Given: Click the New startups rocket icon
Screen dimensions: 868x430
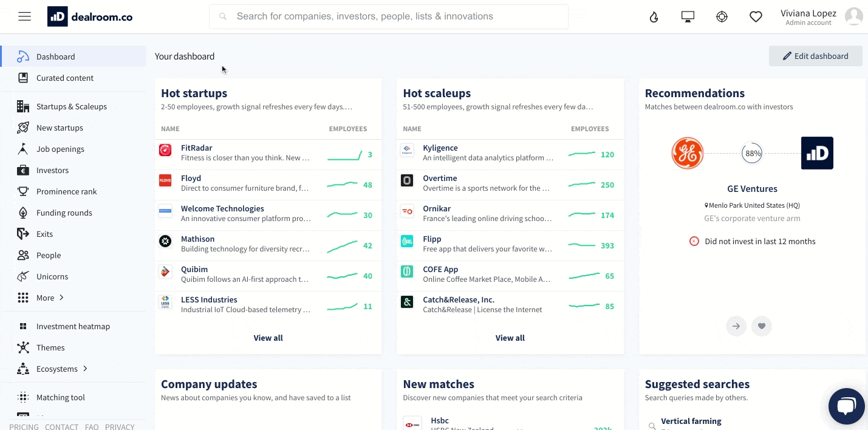Looking at the screenshot, I should [x=23, y=128].
